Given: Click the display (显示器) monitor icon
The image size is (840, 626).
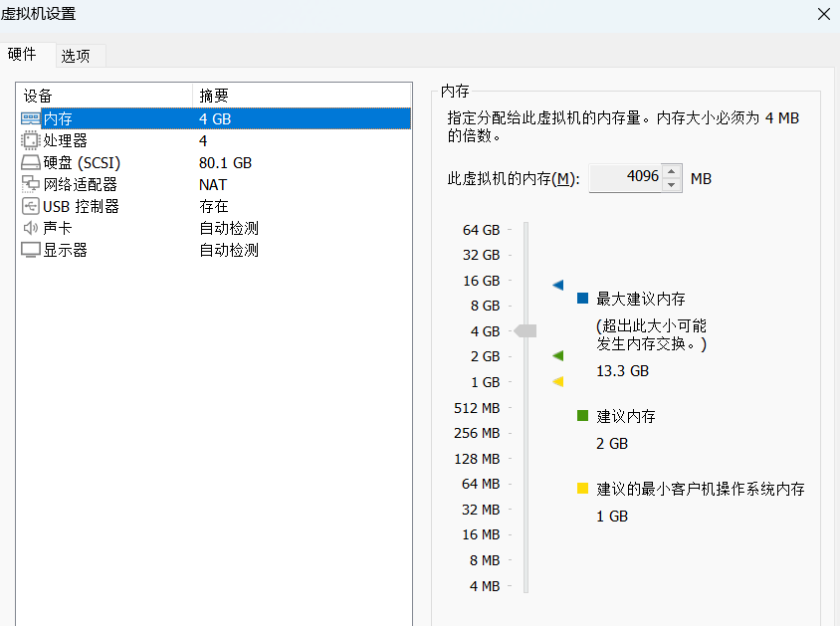Looking at the screenshot, I should tap(31, 250).
